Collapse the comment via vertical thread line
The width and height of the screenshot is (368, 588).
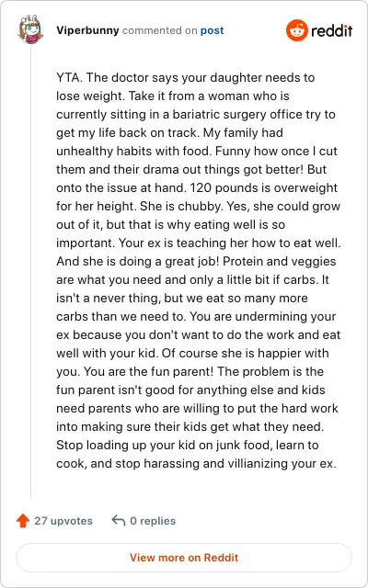30,270
